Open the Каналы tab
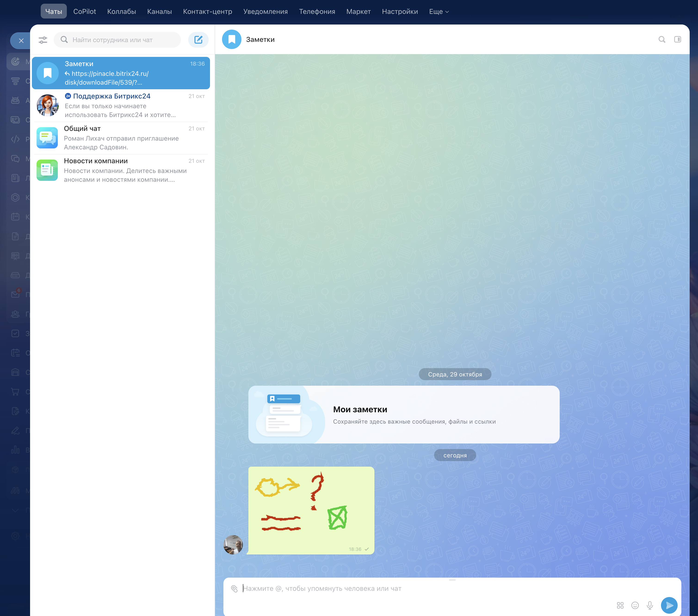The height and width of the screenshot is (616, 698). pos(160,12)
